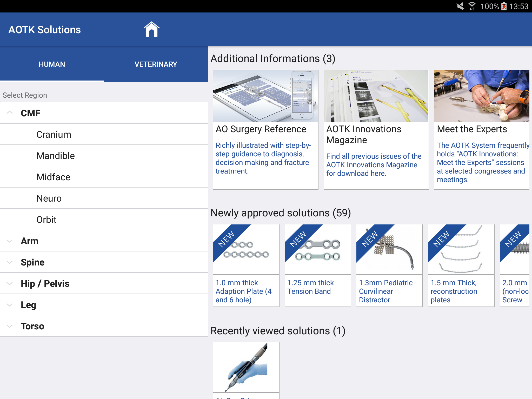Select Orbit under CMF
Viewport: 532px width, 399px height.
[104, 220]
